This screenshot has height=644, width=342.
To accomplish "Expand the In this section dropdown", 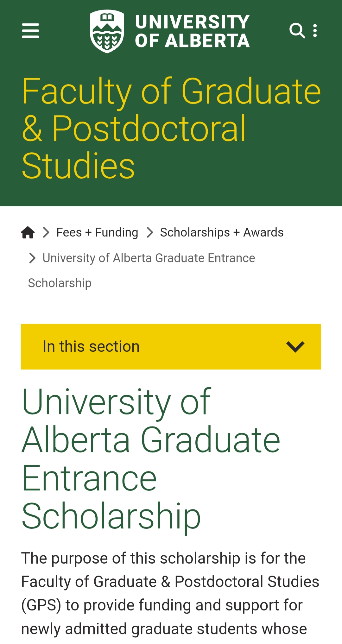I will 171,347.
